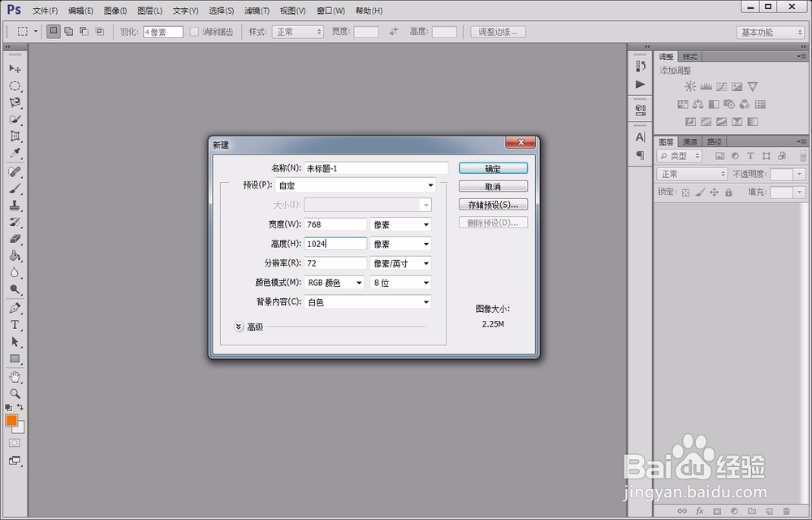The image size is (812, 520).
Task: Toggle Quick Mask mode at toolbar bottom
Action: pos(14,443)
